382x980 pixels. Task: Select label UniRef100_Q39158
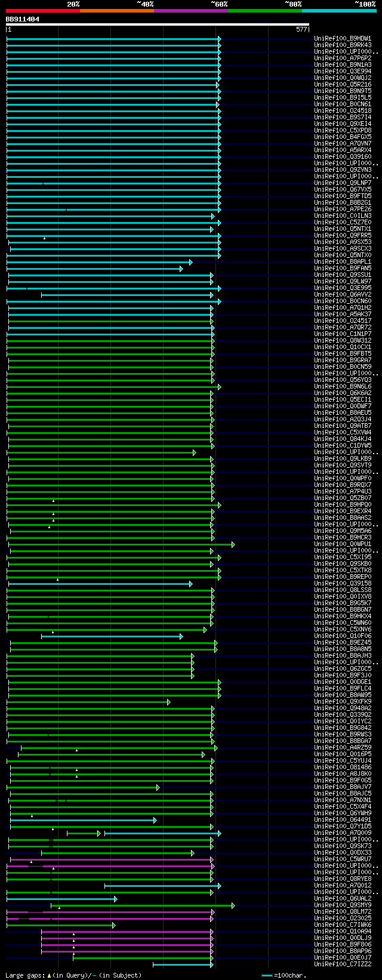pos(343,584)
